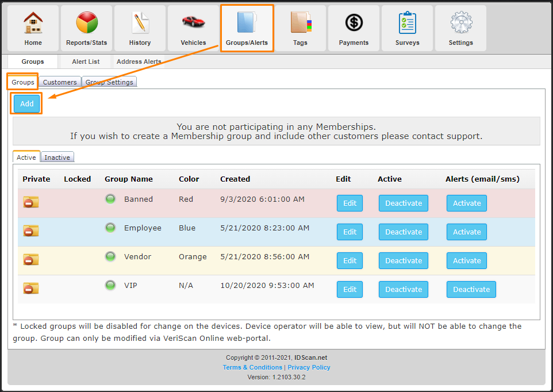Image resolution: width=553 pixels, height=392 pixels.
Task: Open the Terms & Conditions link
Action: (x=252, y=367)
